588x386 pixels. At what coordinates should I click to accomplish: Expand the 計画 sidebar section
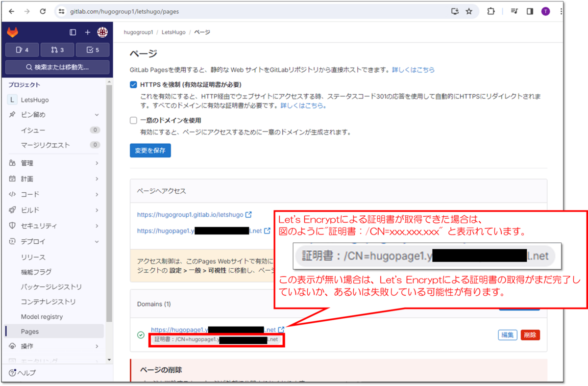click(x=54, y=179)
